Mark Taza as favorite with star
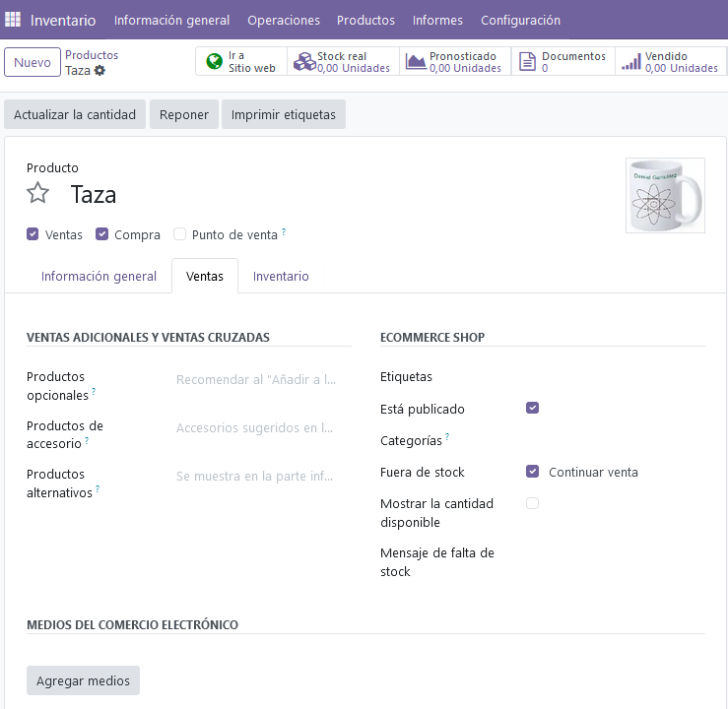This screenshot has height=709, width=728. [x=37, y=193]
